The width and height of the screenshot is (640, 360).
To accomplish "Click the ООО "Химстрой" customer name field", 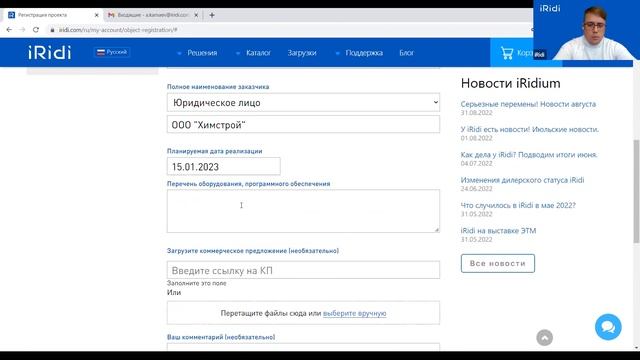I will point(303,124).
